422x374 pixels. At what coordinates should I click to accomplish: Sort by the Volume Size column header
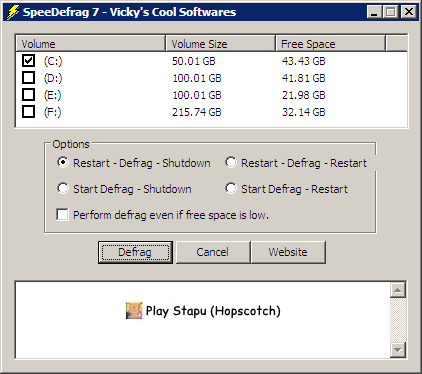pyautogui.click(x=220, y=44)
